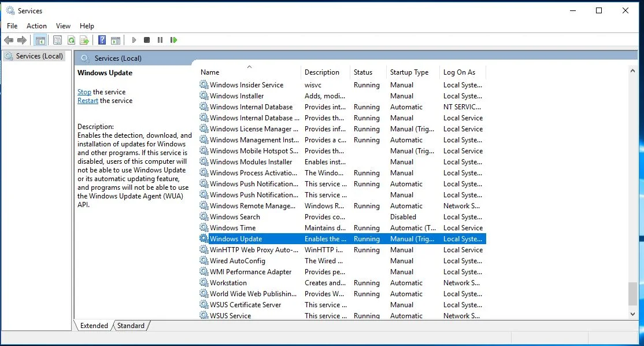Select Services (Local) in the console tree
Screen dimensions: 644x346
[x=39, y=56]
